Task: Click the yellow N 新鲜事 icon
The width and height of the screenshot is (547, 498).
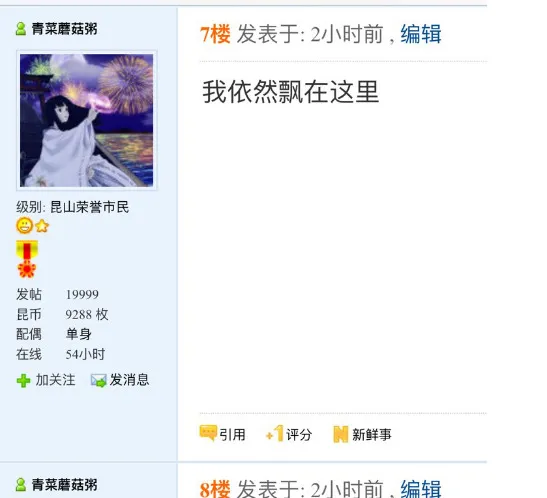Action: pyautogui.click(x=341, y=434)
